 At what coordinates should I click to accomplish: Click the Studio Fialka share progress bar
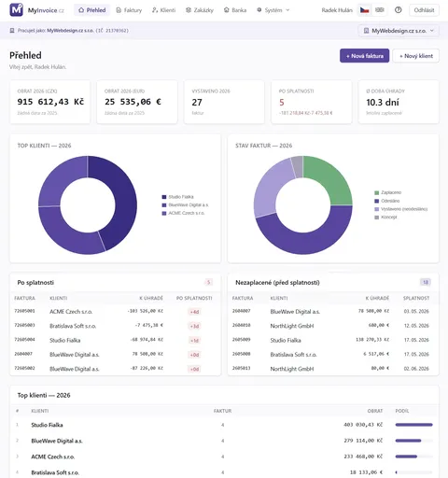[413, 425]
